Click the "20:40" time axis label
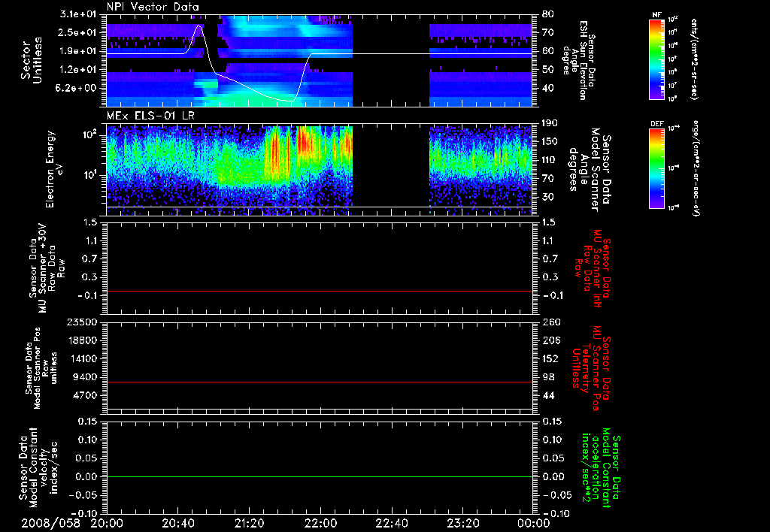This screenshot has height=532, width=770. pos(178,523)
